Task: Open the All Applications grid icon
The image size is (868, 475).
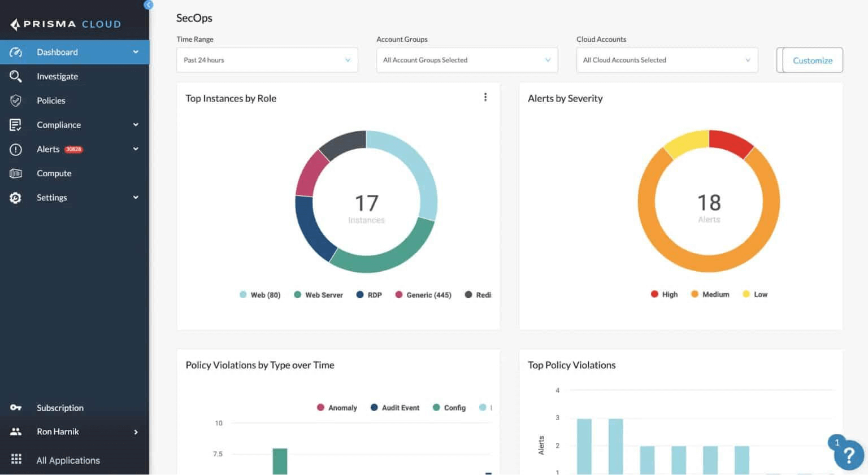Action: pos(15,459)
